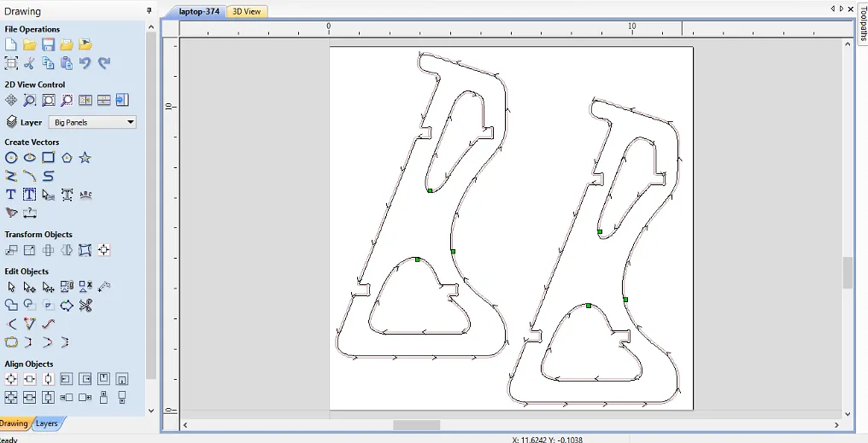This screenshot has width=868, height=443.
Task: Switch to the 3D View tab
Action: point(248,11)
